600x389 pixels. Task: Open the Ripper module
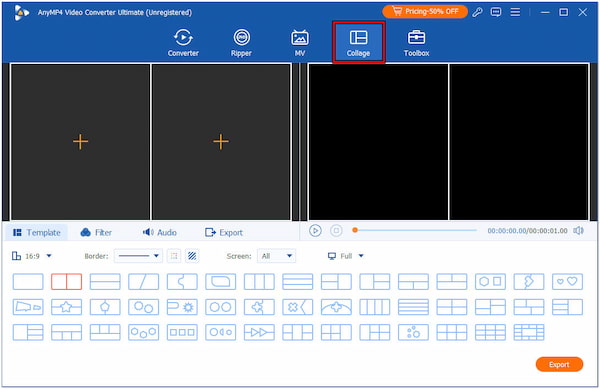[x=241, y=43]
